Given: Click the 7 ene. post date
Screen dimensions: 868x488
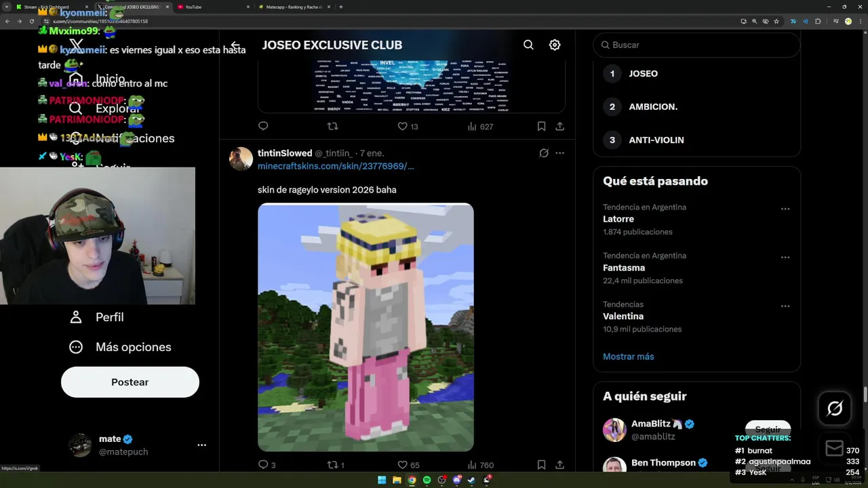Looking at the screenshot, I should [373, 153].
